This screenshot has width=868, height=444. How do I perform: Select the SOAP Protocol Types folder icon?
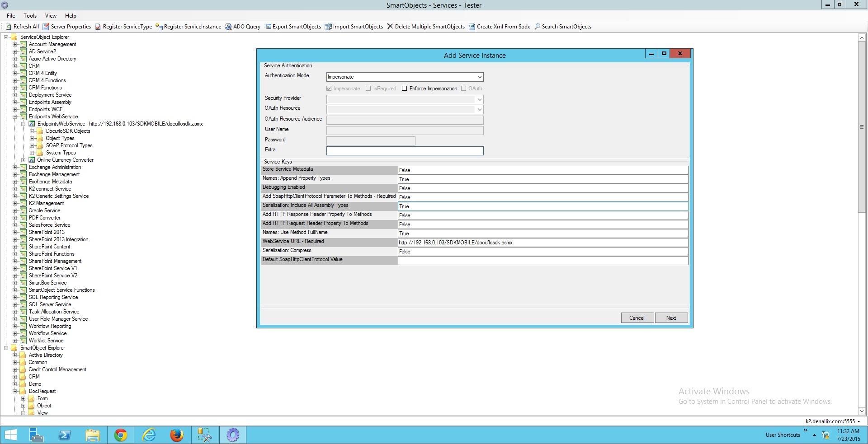(x=40, y=145)
